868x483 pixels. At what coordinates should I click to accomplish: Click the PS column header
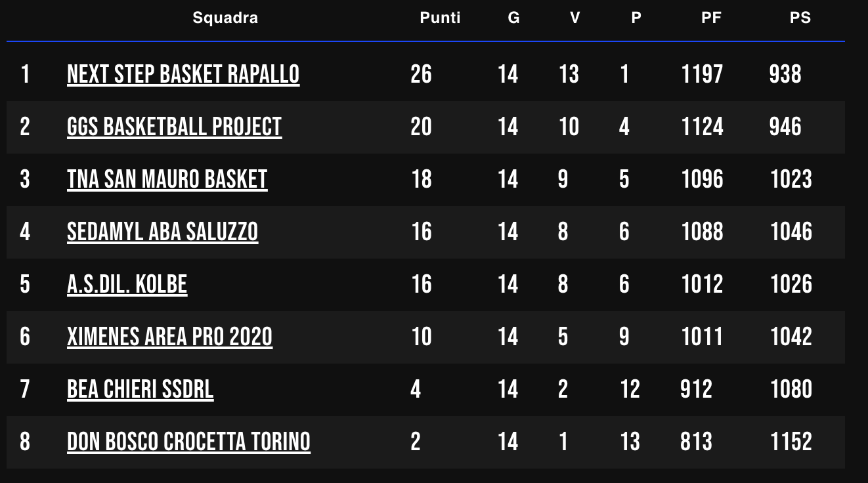pos(800,18)
